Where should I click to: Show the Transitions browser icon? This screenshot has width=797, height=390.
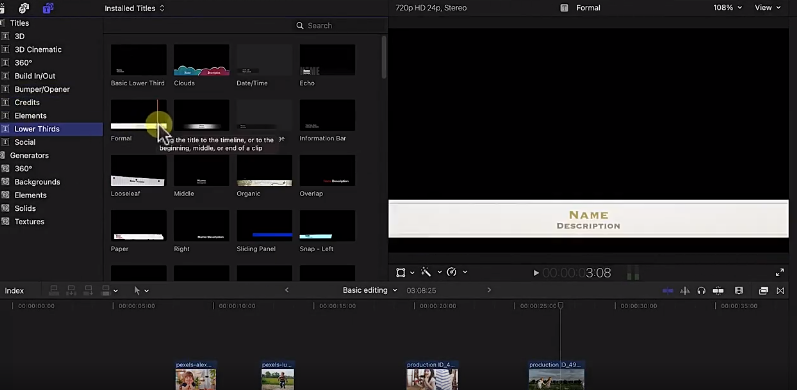tap(780, 290)
